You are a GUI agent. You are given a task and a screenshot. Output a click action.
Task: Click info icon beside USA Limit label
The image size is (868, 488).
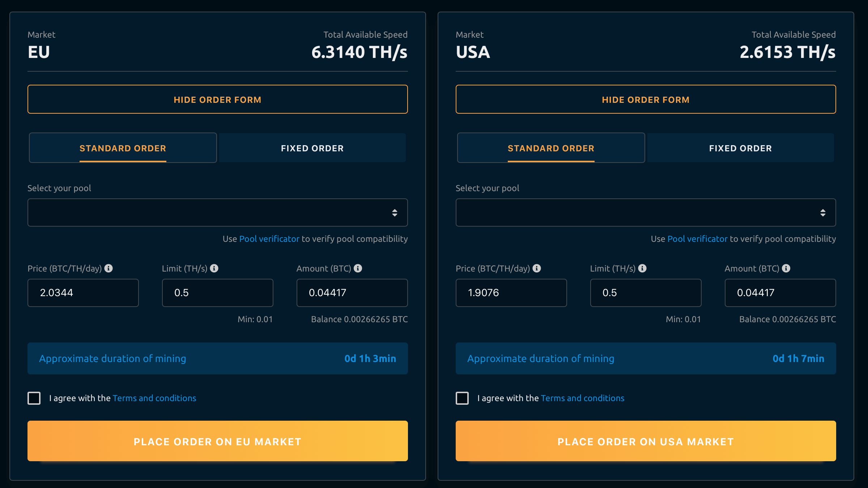(x=642, y=268)
